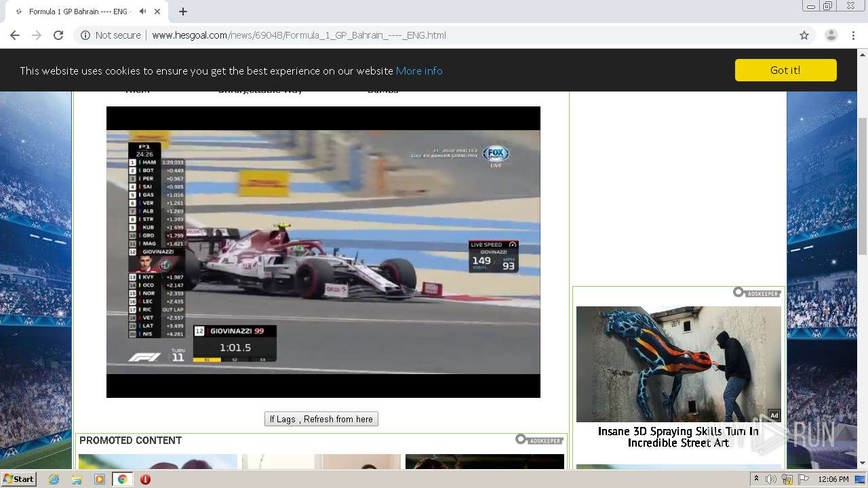Switch to Chrome in the taskbar
The height and width of the screenshot is (488, 868).
[x=122, y=479]
